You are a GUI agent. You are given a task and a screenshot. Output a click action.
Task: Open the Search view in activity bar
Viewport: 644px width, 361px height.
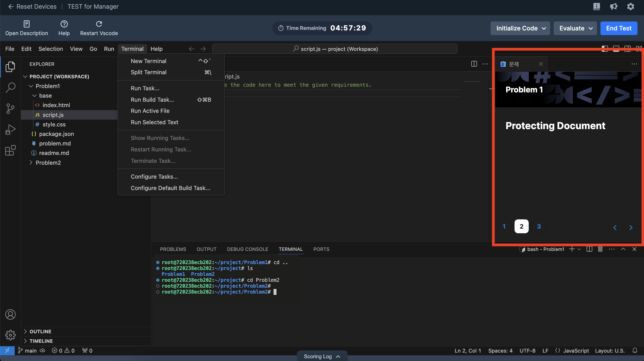10,88
